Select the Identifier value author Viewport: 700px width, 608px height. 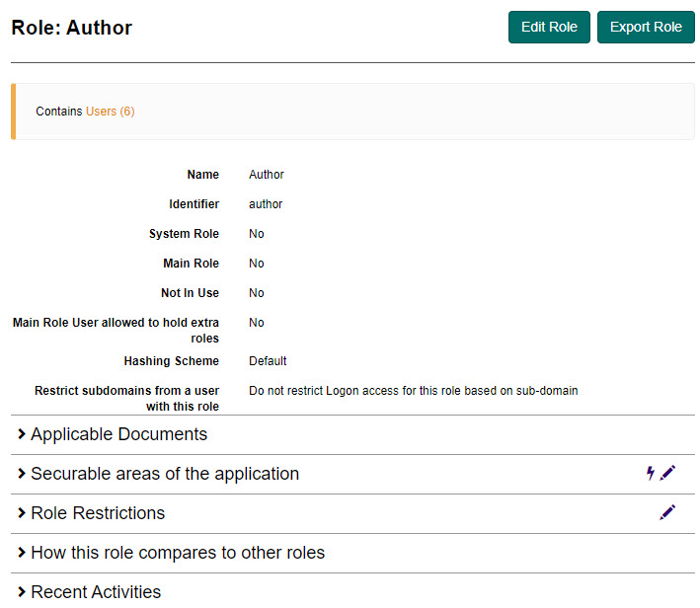coord(266,204)
